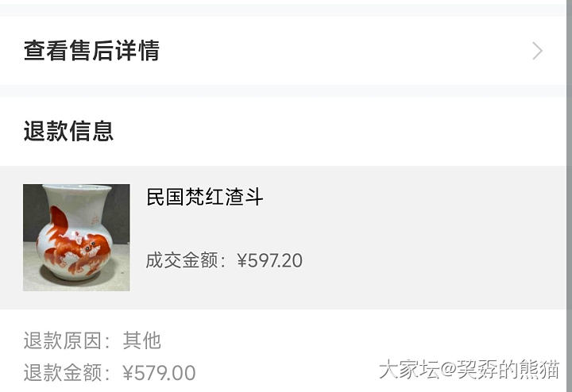Tap the chevron arrow beside 查看售后详情

537,51
